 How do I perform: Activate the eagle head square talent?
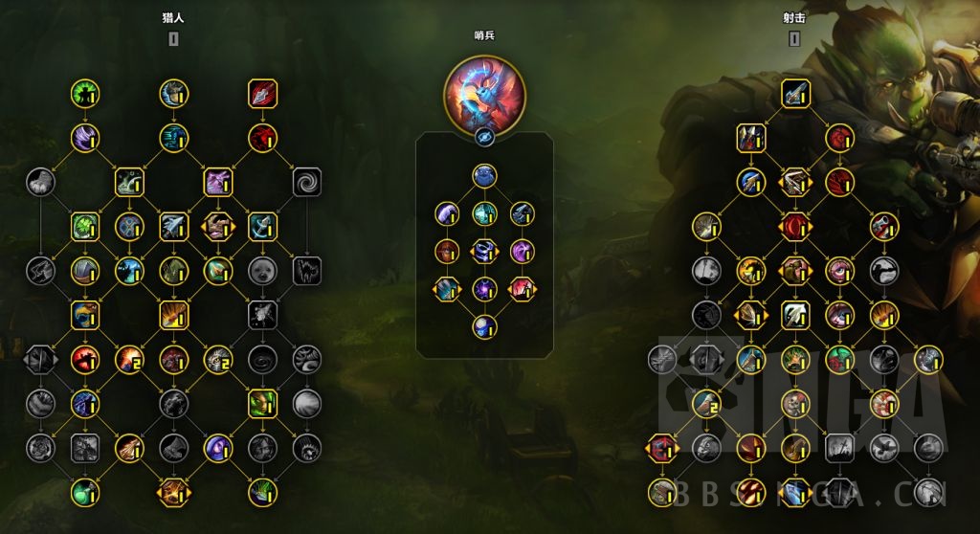coord(85,316)
